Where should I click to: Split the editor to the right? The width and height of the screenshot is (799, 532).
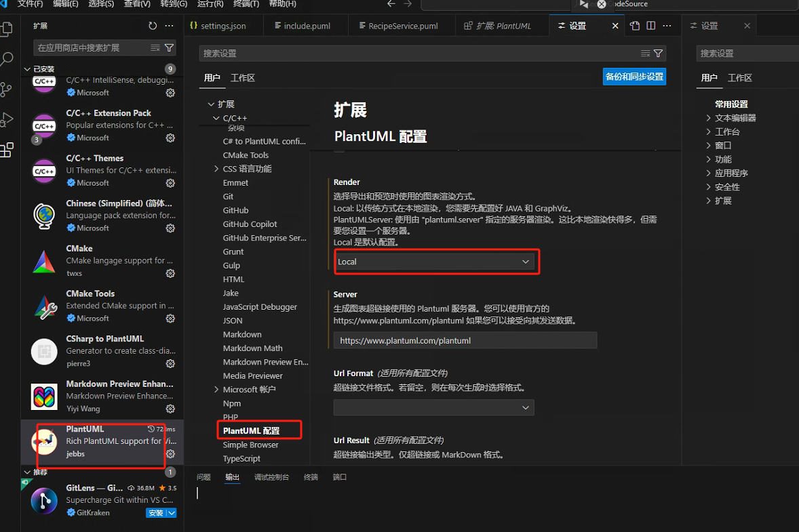click(650, 26)
